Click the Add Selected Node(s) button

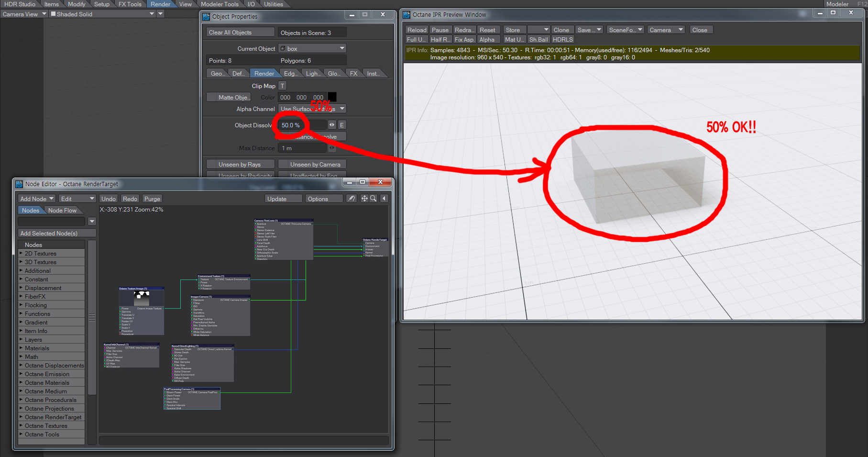[57, 233]
